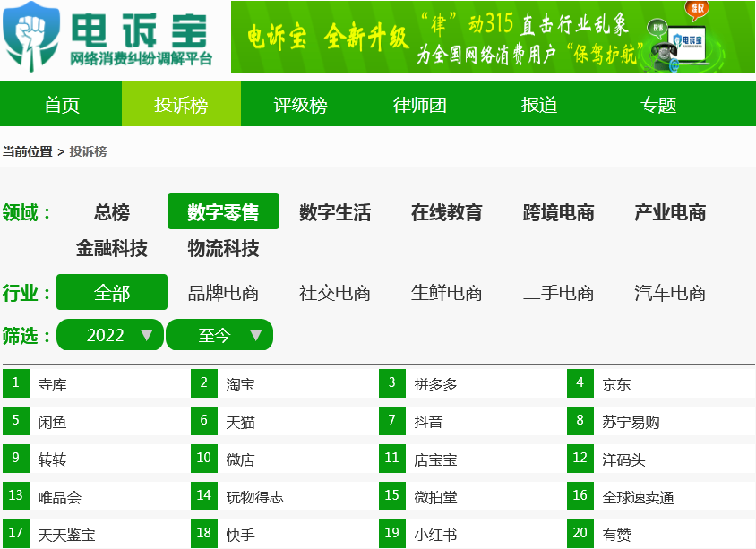Select 数字零售 domain filter
The image size is (756, 549).
[x=223, y=211]
